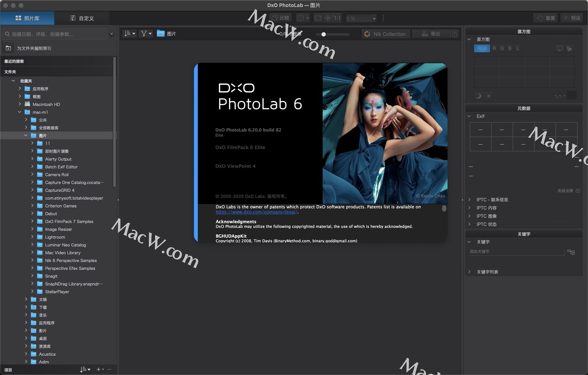Select the 全部数据库 folder
Screen dimensions: 588x375
click(x=48, y=128)
